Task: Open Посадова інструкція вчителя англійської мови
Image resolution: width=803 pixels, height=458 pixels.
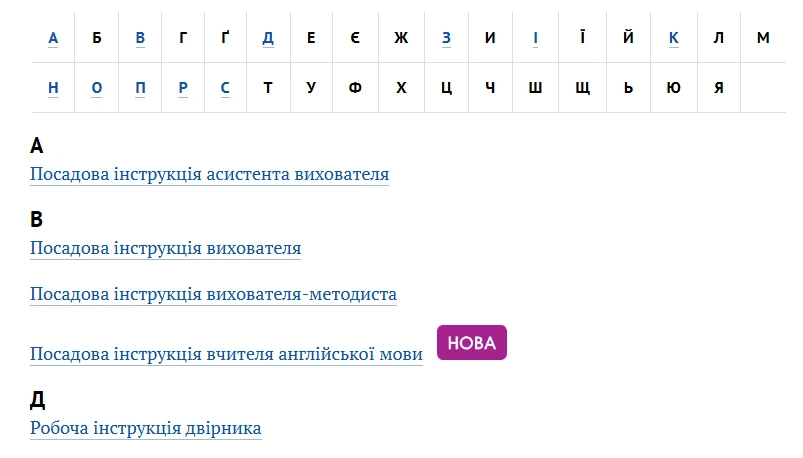Action: tap(226, 354)
